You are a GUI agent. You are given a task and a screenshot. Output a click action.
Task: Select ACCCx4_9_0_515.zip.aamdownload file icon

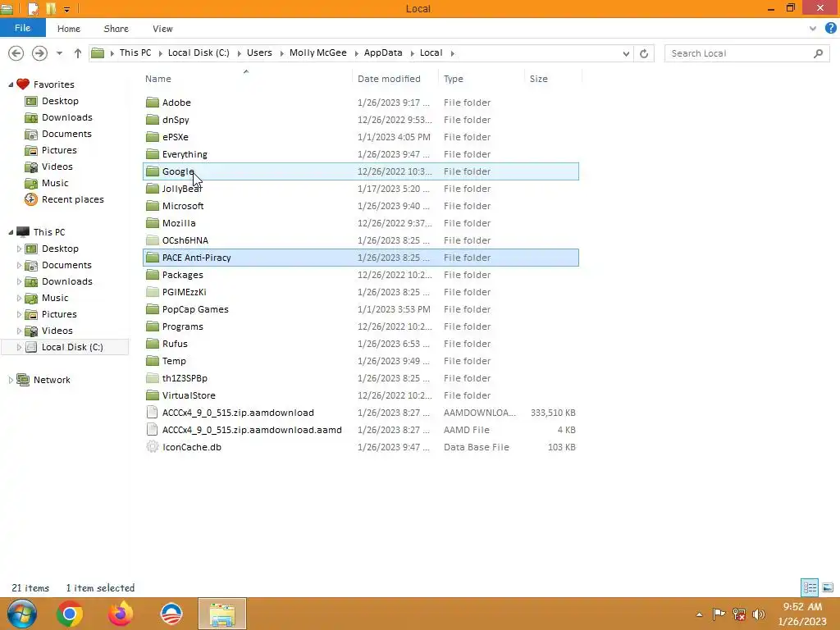[x=153, y=413]
